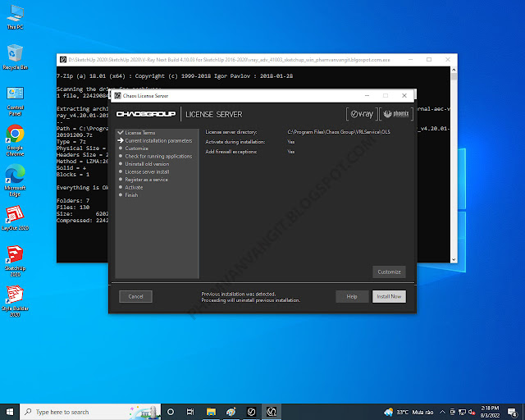Image resolution: width=525 pixels, height=420 pixels.
Task: Open the weather widget on taskbar
Action: tap(409, 412)
